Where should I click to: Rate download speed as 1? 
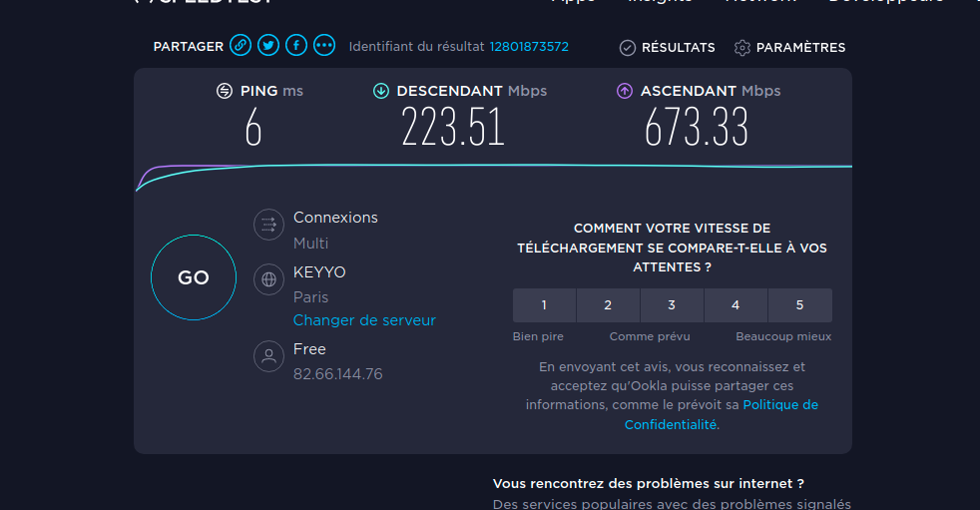tap(544, 305)
